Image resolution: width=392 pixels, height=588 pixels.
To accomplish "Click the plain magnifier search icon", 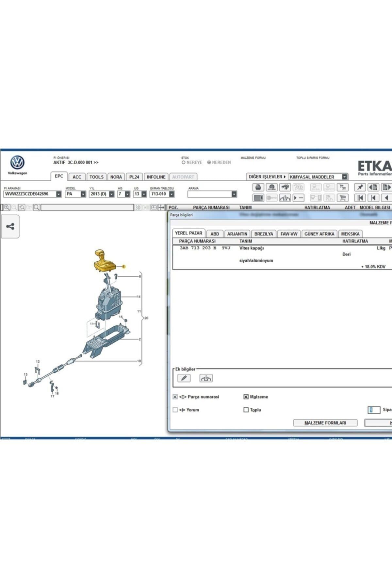I will [37, 207].
